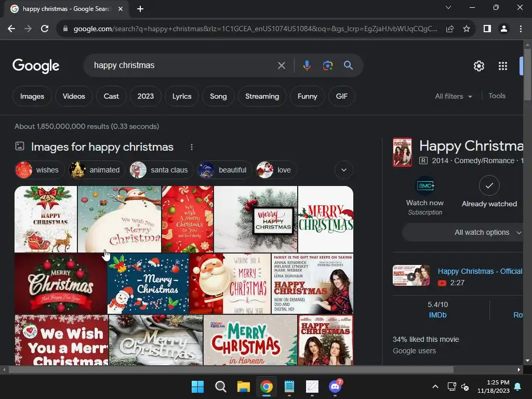Select the Images filter tab

pyautogui.click(x=32, y=96)
